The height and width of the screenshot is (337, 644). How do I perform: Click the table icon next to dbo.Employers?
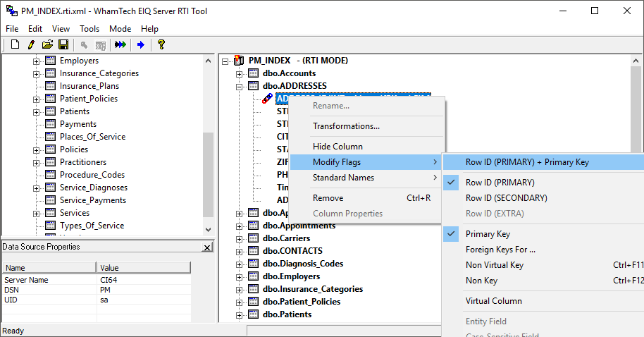click(x=254, y=276)
